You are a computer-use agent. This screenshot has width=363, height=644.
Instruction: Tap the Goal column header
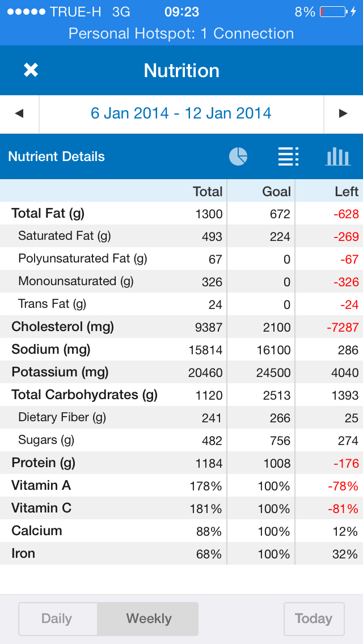click(276, 192)
